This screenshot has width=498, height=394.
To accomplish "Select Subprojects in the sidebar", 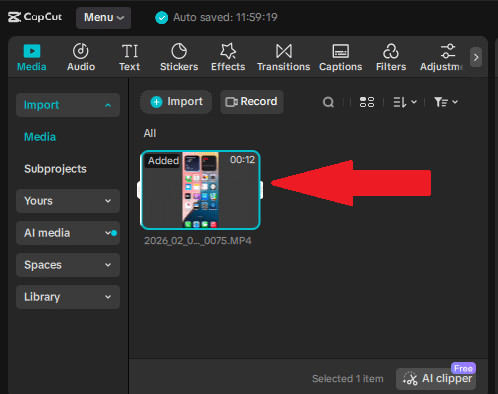I will pyautogui.click(x=55, y=169).
